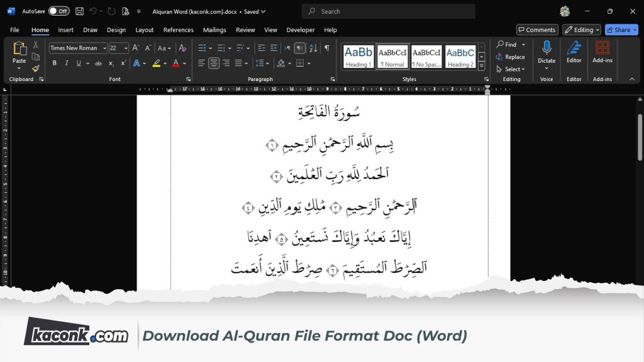Switch to the Layout tab
This screenshot has height=362, width=644.
(x=145, y=30)
